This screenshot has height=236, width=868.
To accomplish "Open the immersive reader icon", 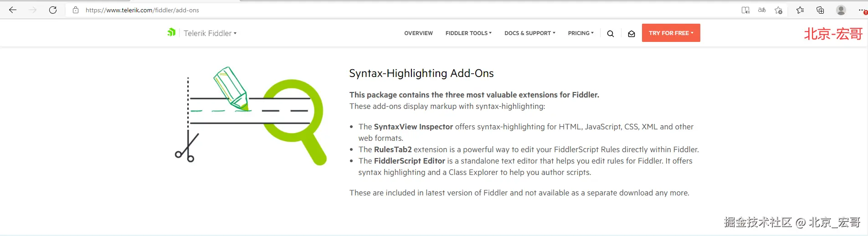I will (x=745, y=10).
